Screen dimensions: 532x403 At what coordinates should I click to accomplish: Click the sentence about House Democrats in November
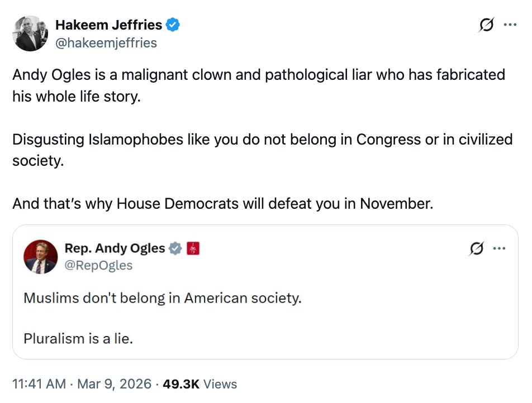222,203
